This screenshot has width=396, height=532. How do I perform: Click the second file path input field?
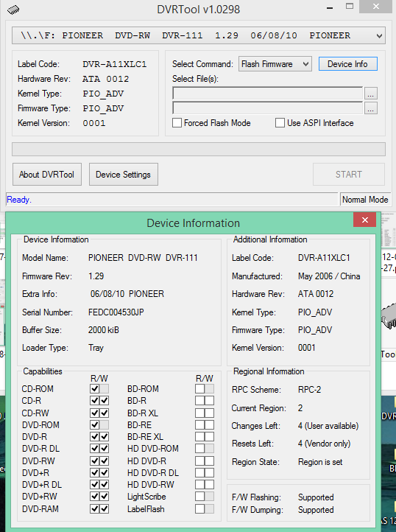[x=267, y=108]
